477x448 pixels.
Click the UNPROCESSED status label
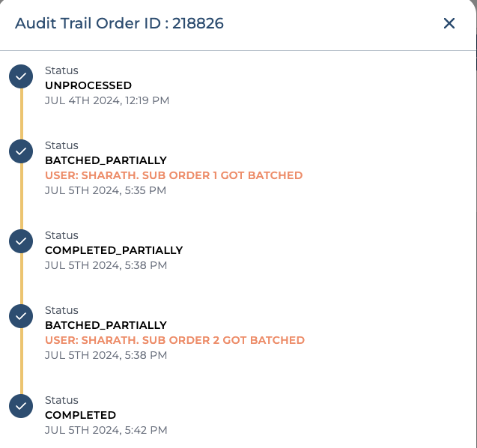tap(88, 85)
